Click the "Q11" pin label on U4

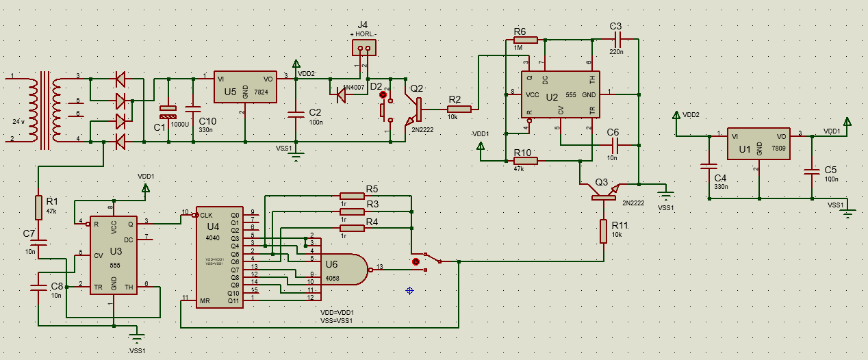coord(235,300)
